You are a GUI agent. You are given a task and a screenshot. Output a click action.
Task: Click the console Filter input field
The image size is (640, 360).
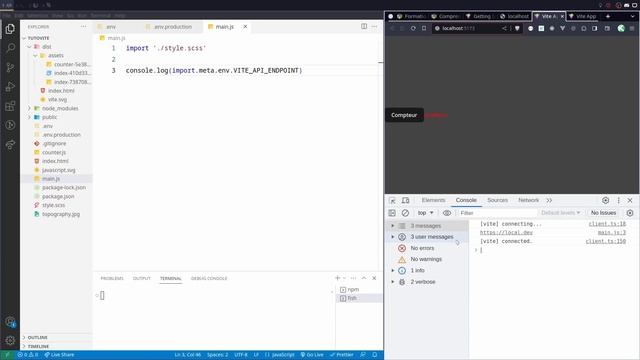point(497,213)
